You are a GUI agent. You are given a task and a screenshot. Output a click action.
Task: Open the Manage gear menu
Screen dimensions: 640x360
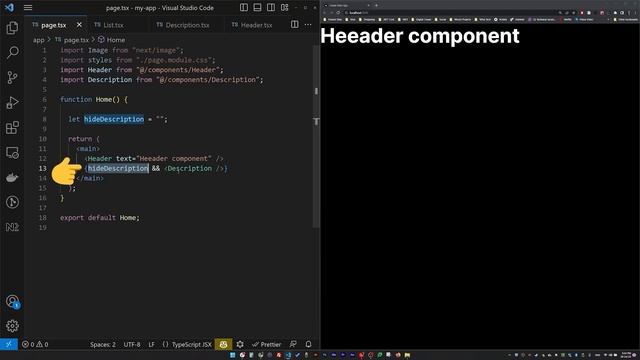tap(12, 326)
